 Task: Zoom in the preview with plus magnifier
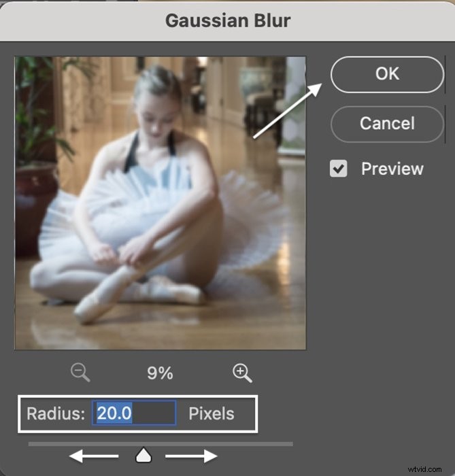(242, 373)
